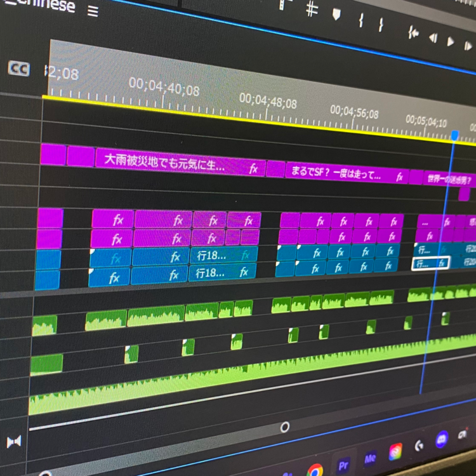Open Discord from the taskbar
Screen dimensions: 476x476
442,438
